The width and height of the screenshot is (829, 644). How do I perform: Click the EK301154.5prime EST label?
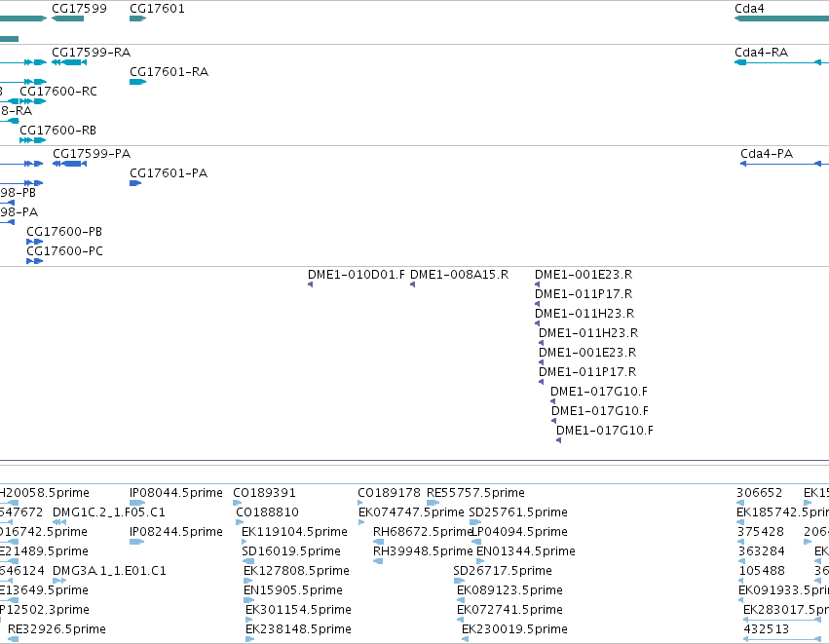(x=298, y=610)
